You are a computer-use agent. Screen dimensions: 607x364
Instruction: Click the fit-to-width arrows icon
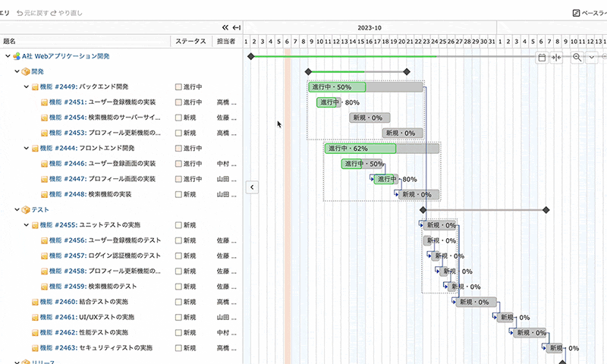coord(556,58)
